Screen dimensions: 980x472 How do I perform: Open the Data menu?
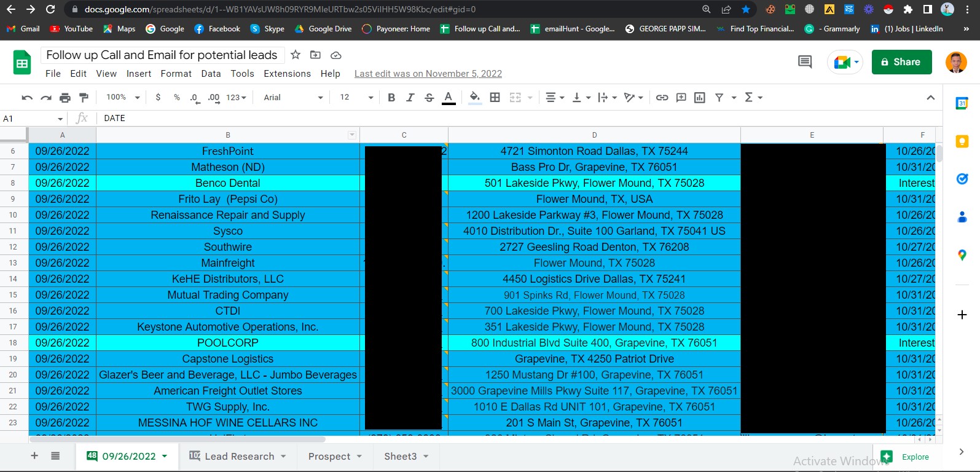click(211, 74)
